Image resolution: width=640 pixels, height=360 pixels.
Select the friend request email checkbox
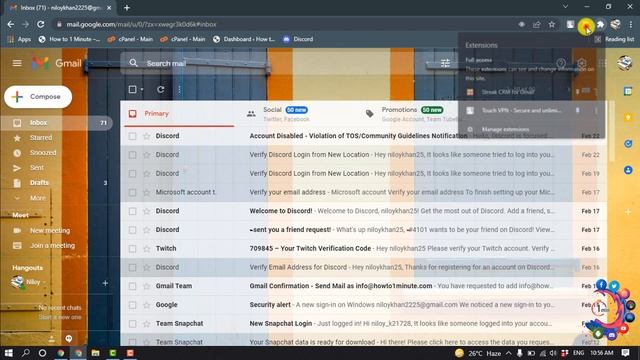[132, 230]
